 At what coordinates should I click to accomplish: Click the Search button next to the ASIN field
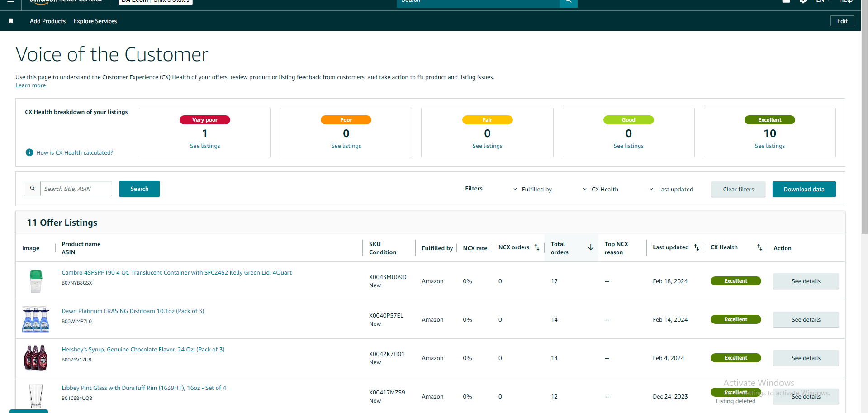139,189
